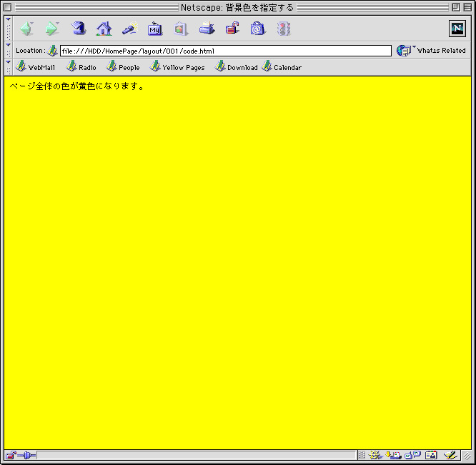The height and width of the screenshot is (465, 476).
Task: Click the Netscape N logo
Action: coord(457,29)
